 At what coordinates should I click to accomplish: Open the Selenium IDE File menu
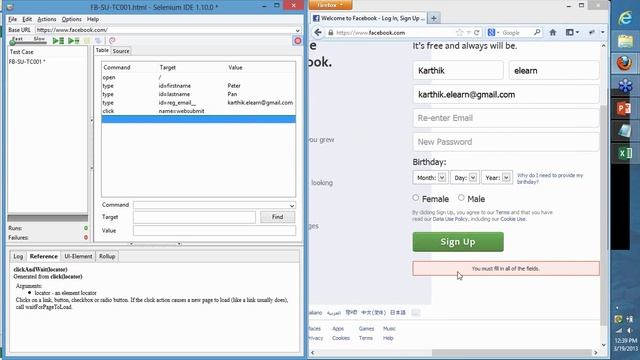pos(13,19)
